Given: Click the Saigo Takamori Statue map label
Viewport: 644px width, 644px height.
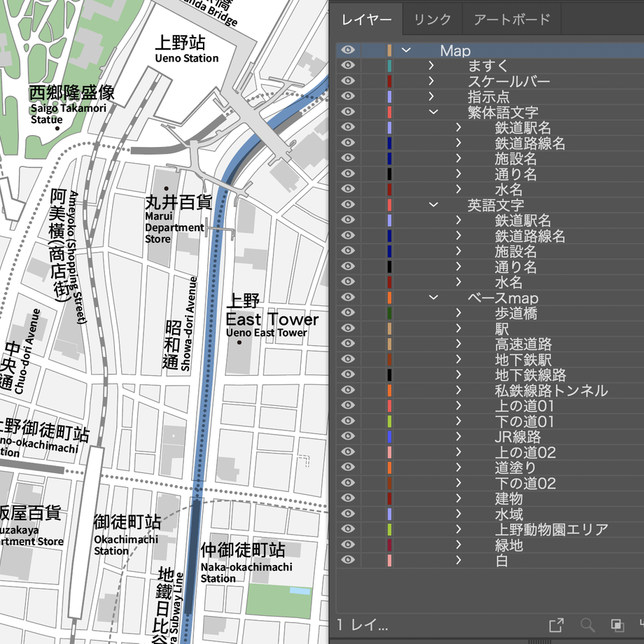Looking at the screenshot, I should pyautogui.click(x=68, y=114).
